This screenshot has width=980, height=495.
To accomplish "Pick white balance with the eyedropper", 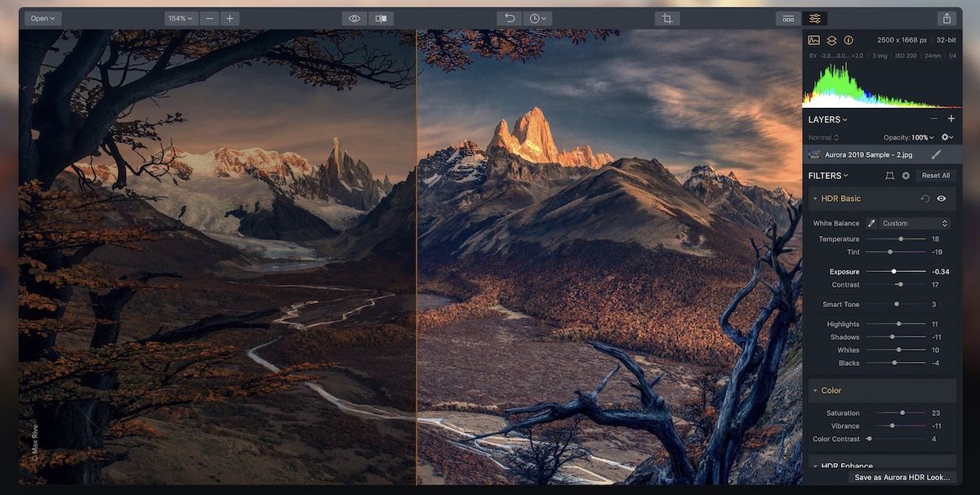I will (871, 223).
